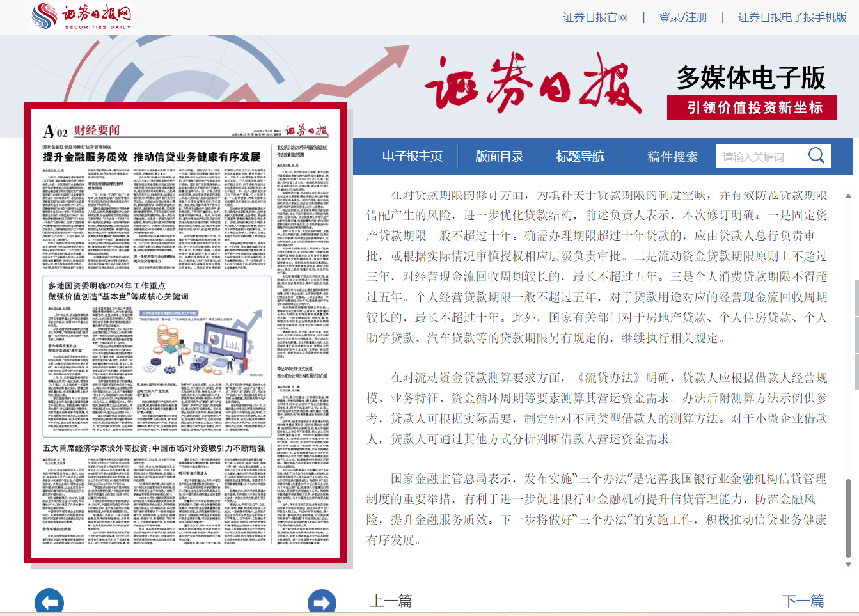Open 证券日报官网 link
Image resolution: width=859 pixels, height=616 pixels.
click(595, 17)
